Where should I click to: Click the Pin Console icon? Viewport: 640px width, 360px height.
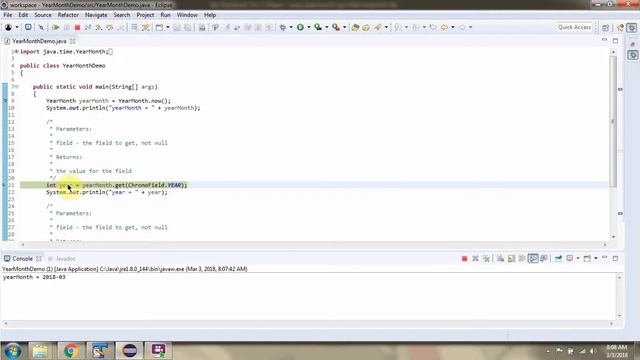[x=558, y=258]
